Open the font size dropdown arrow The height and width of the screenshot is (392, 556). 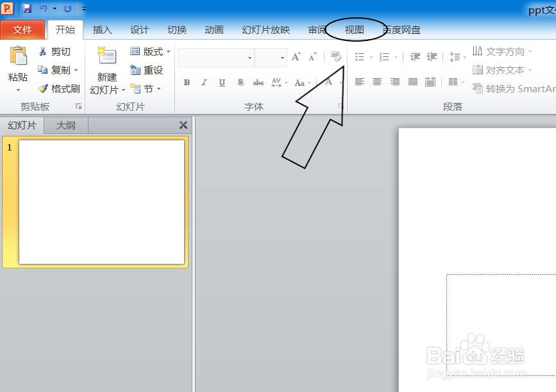pos(282,58)
